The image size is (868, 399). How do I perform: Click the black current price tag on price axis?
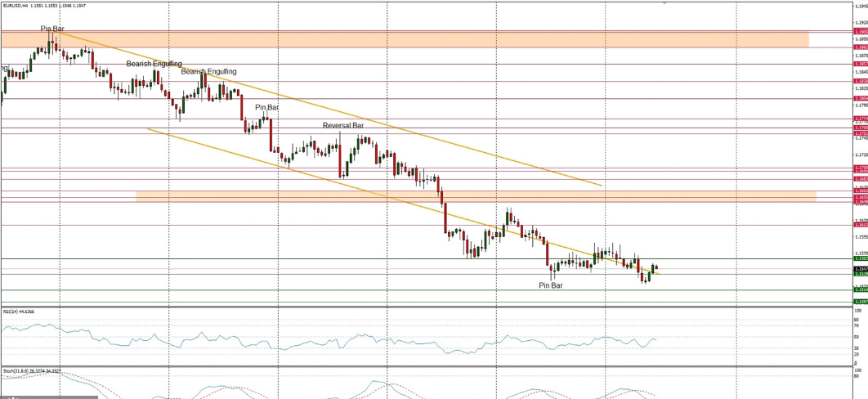pos(860,268)
